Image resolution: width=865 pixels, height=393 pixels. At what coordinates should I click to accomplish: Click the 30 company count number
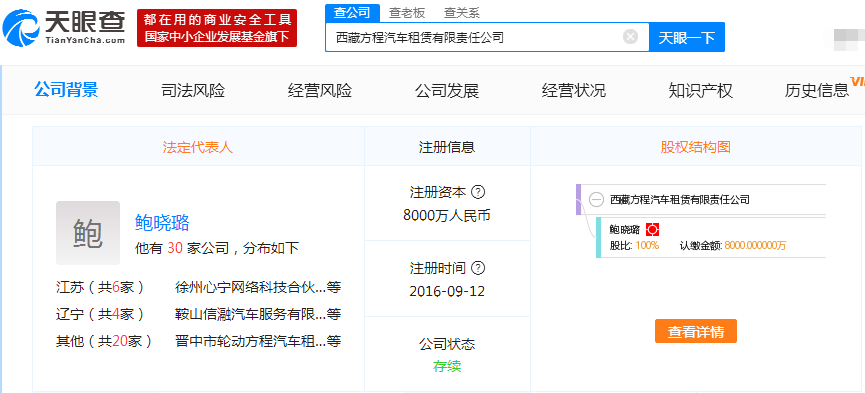pos(175,248)
